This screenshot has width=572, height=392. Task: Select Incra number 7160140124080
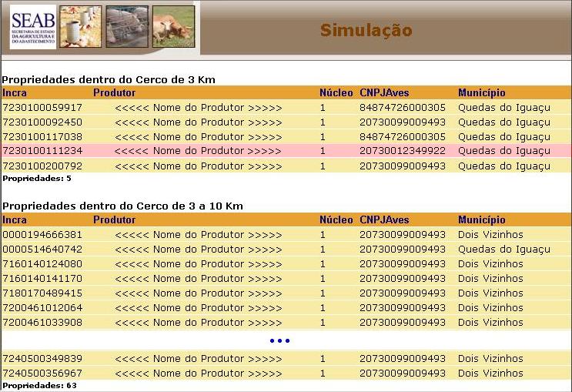[43, 264]
